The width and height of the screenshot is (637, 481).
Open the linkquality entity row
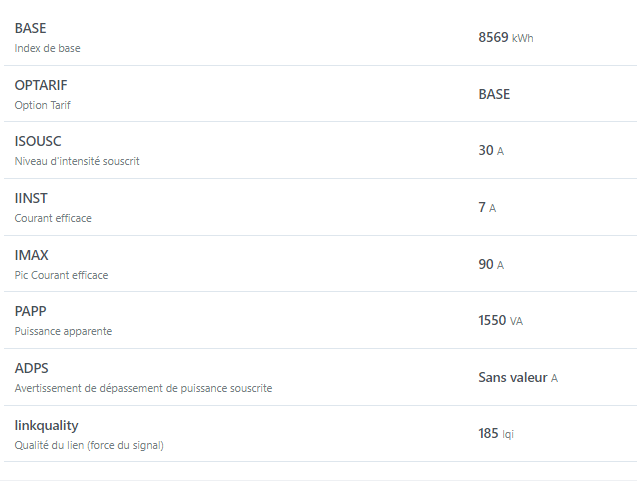click(320, 433)
